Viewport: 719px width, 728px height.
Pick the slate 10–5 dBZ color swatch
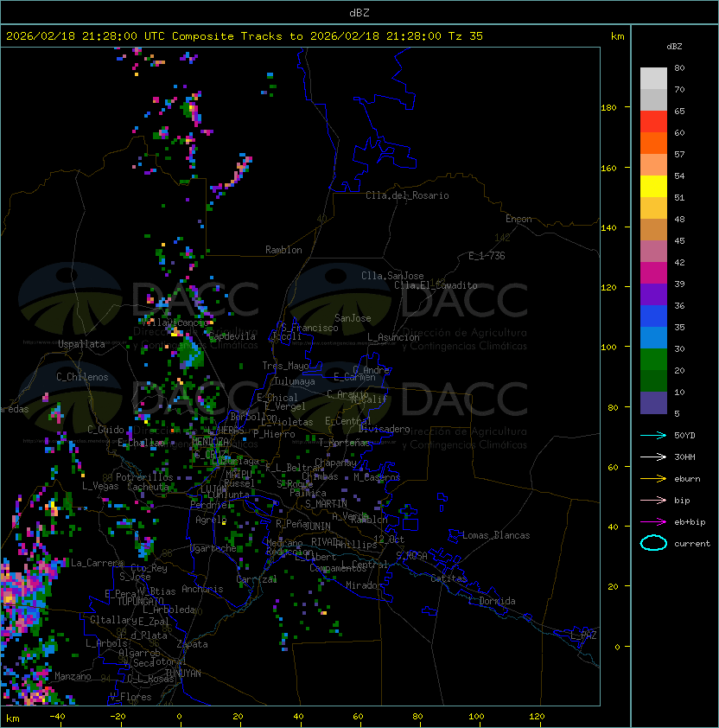[x=653, y=403]
